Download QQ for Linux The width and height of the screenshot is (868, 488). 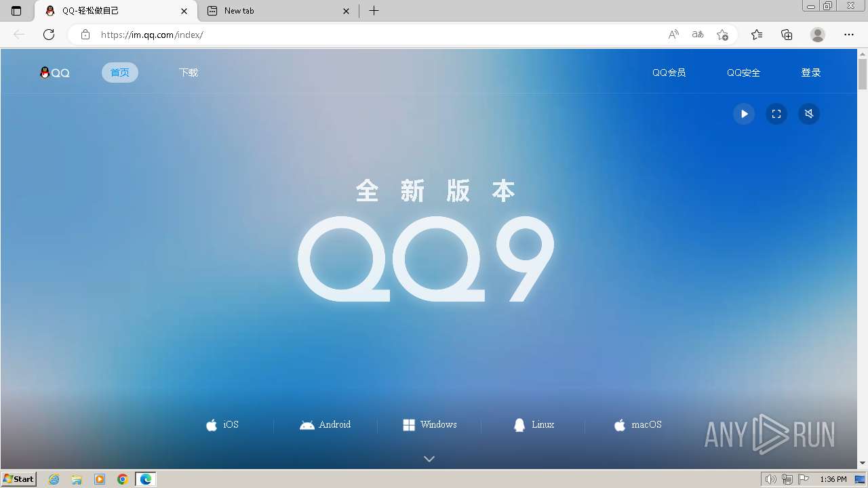[x=534, y=425]
